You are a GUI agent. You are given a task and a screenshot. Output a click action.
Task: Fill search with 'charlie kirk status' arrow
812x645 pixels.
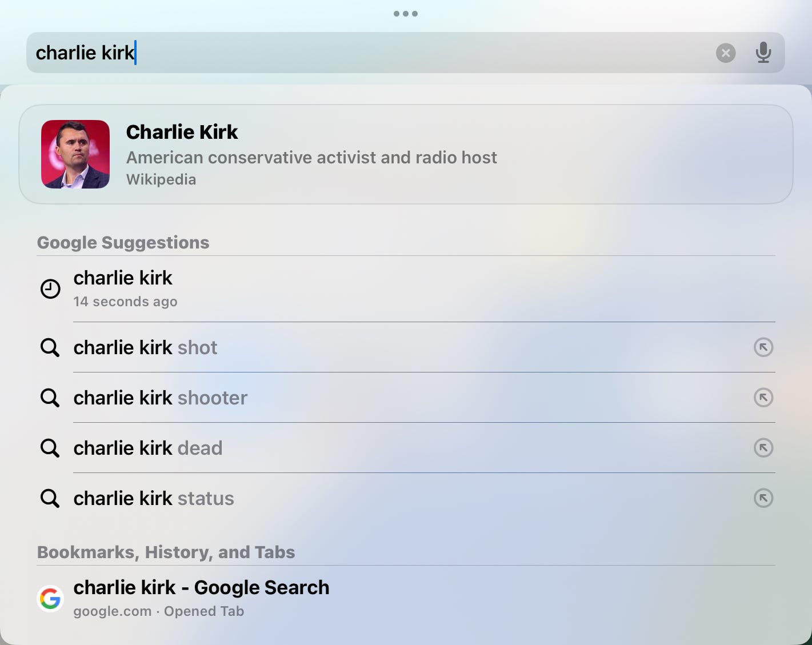coord(763,498)
